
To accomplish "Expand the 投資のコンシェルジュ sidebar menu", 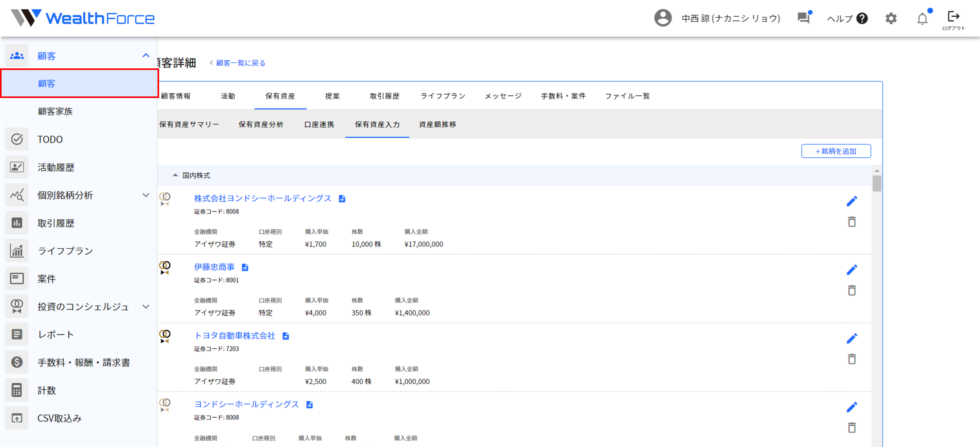I will (x=146, y=306).
